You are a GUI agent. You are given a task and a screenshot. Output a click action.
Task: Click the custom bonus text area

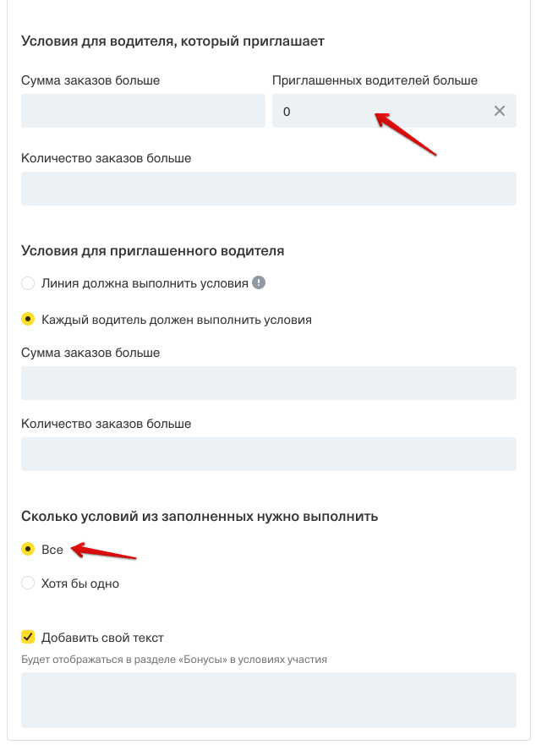coord(268,699)
